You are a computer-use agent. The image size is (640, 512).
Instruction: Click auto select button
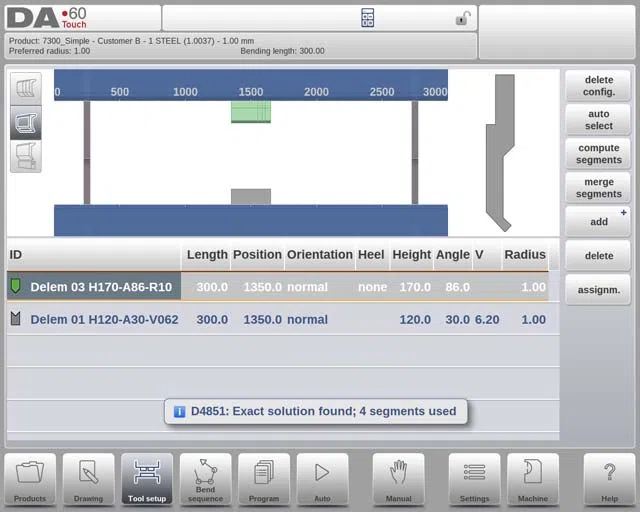click(x=598, y=120)
